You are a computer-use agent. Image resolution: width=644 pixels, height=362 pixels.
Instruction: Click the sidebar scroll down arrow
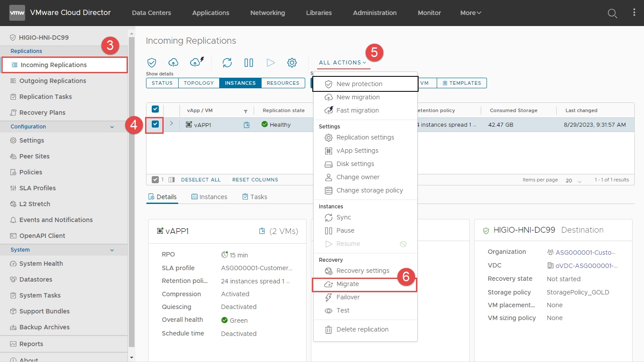click(131, 357)
